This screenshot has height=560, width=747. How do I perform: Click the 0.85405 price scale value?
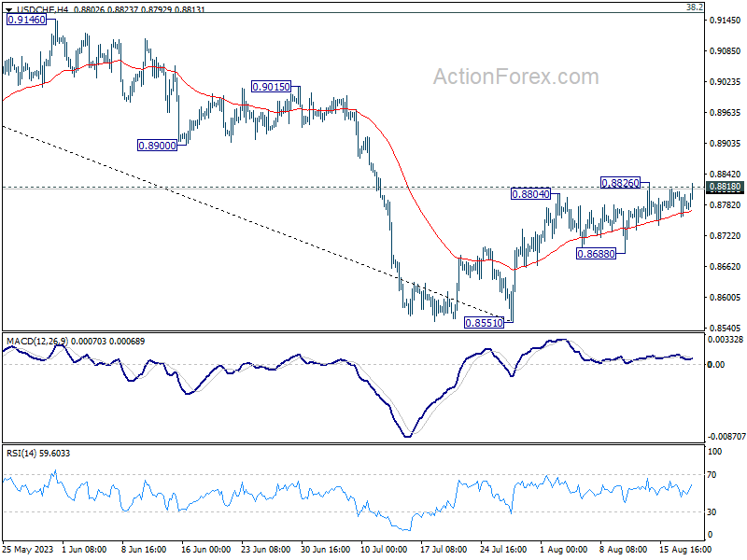point(725,329)
